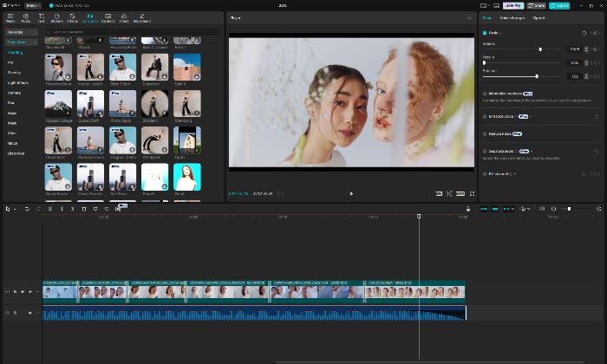Collapse the Basic section chevron
The height and width of the screenshot is (364, 607).
500,33
